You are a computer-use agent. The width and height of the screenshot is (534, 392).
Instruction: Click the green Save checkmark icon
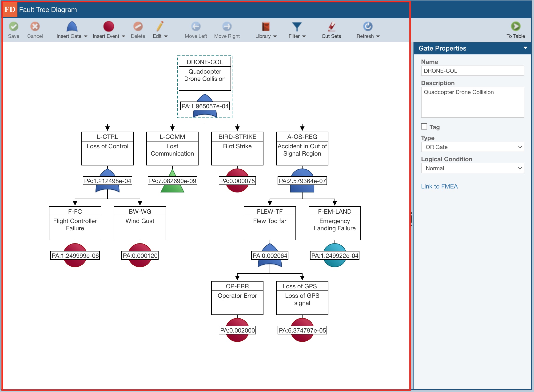(x=14, y=27)
